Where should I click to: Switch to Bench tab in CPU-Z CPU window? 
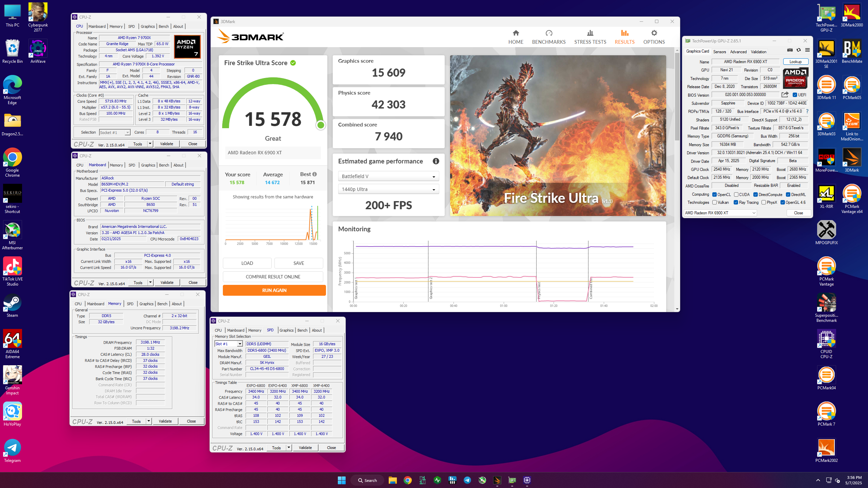click(163, 26)
